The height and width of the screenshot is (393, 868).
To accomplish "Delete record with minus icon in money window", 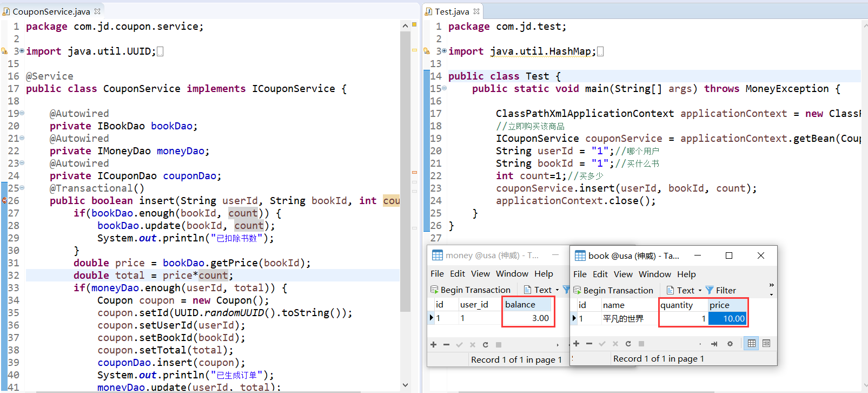I will click(x=446, y=345).
